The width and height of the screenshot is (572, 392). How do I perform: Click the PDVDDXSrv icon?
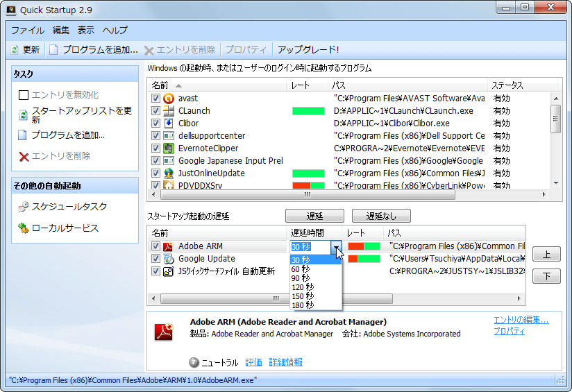coord(169,185)
